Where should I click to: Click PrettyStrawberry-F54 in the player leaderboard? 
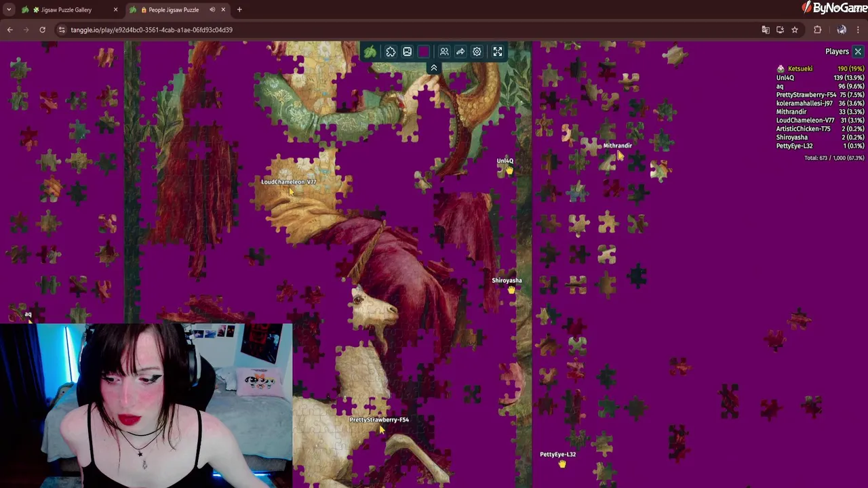806,95
